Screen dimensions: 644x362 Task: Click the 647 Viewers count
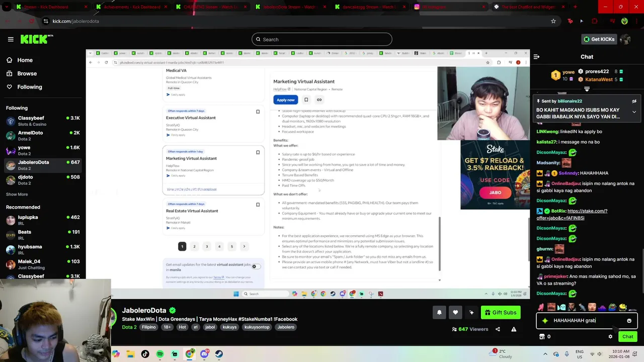coord(470,329)
